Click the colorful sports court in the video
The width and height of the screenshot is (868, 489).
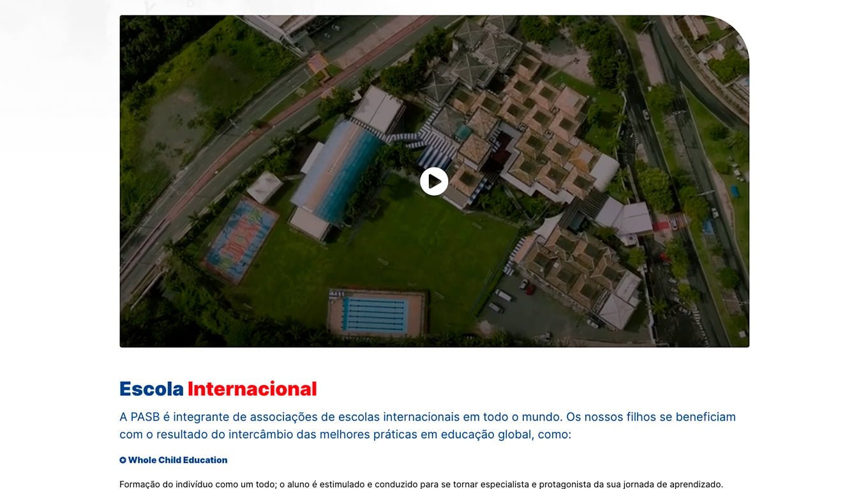[x=241, y=239]
